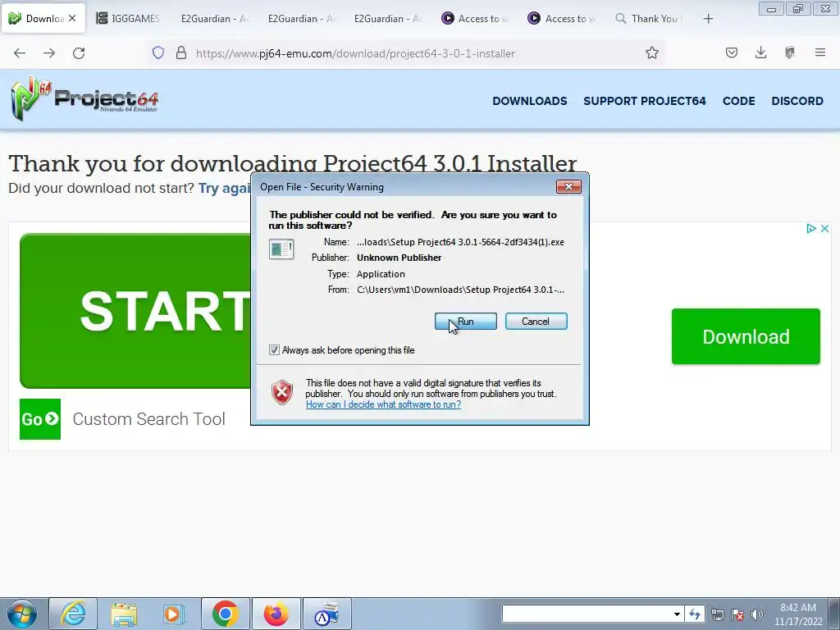
Task: Save the page to Pocket
Action: (x=732, y=52)
